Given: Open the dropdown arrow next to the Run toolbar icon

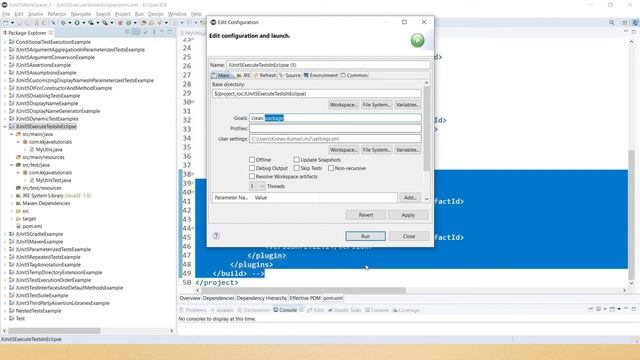Looking at the screenshot, I should point(83,23).
